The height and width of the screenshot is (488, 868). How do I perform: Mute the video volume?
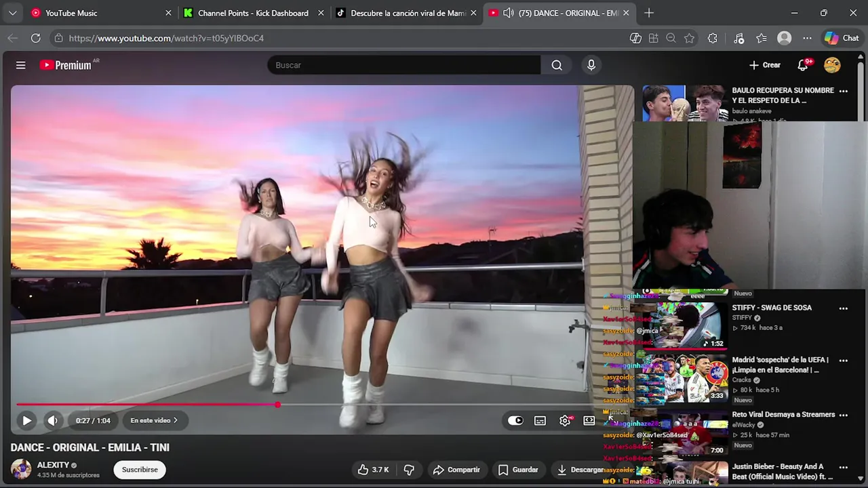point(52,420)
